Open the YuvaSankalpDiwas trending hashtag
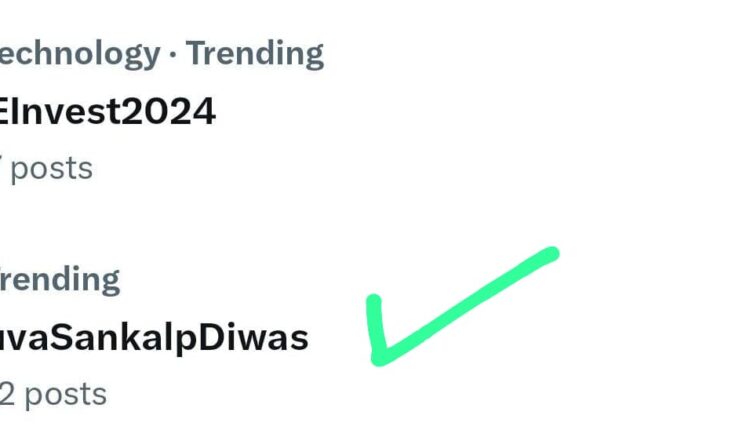Viewport: 750px width, 430px height. tap(153, 338)
